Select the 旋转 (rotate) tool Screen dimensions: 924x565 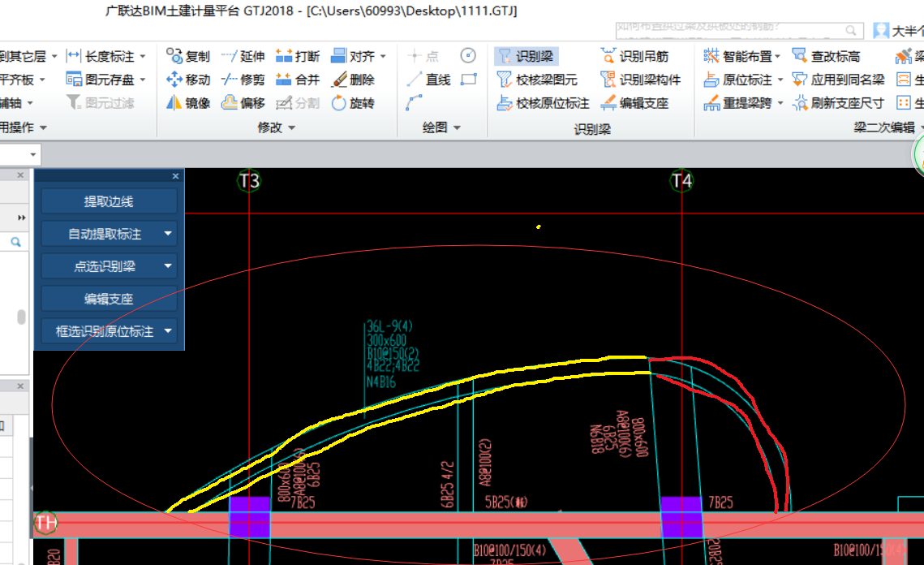point(353,103)
